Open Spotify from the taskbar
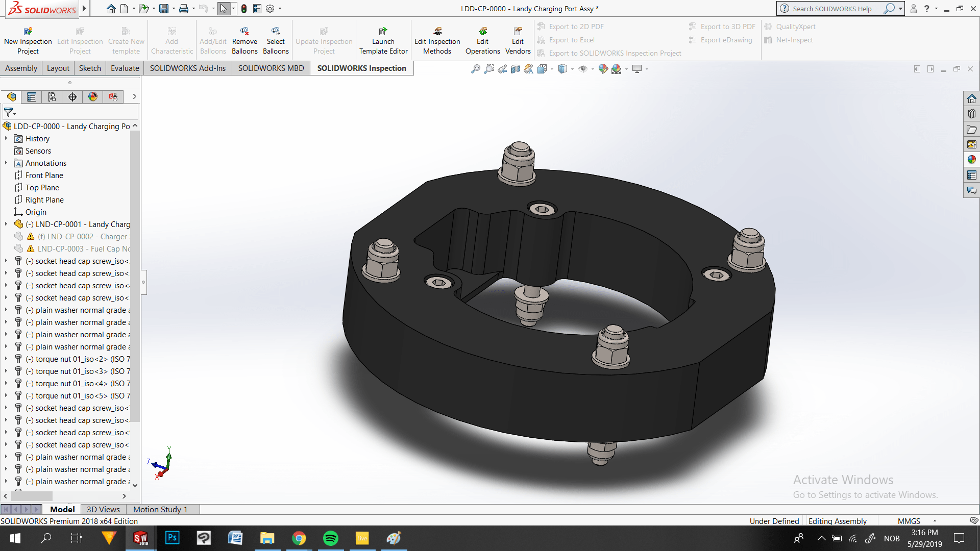980x551 pixels. point(330,538)
